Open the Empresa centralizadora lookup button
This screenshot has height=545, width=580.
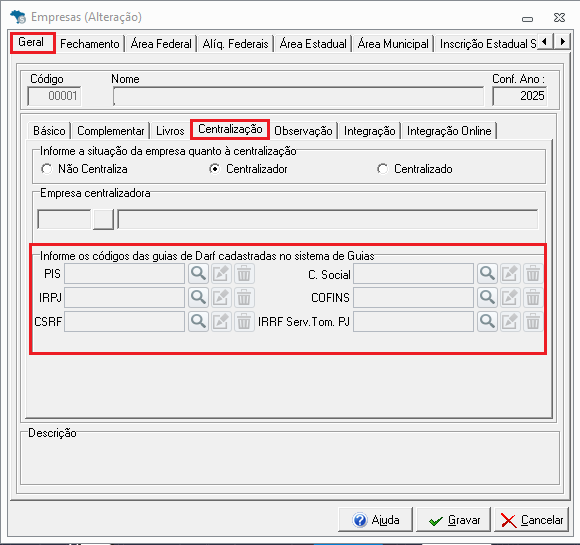point(103,219)
